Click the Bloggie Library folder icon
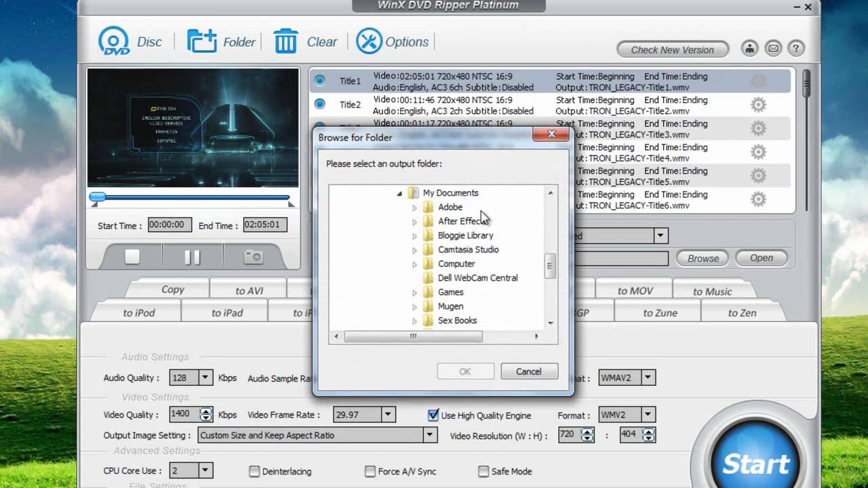 pos(428,235)
